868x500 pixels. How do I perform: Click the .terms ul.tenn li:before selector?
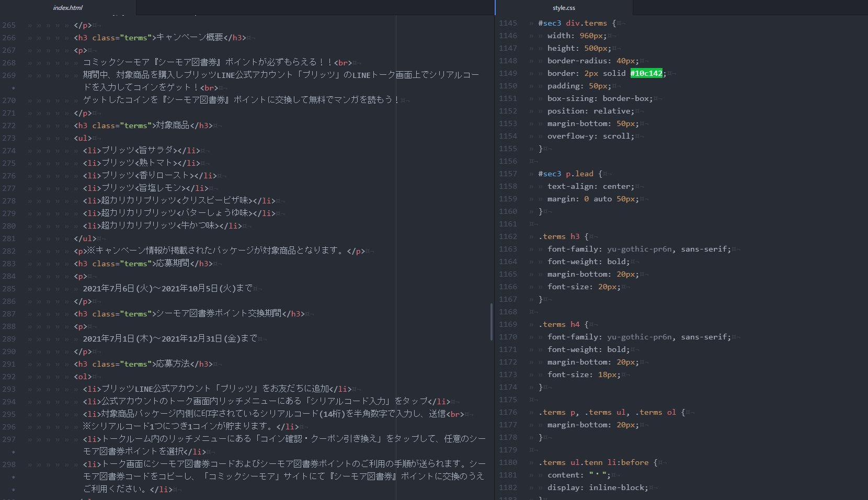point(593,462)
